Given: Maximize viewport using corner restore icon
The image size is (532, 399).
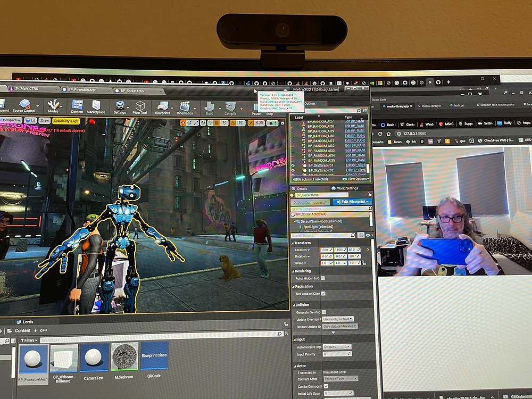Looking at the screenshot, I should click(x=282, y=123).
